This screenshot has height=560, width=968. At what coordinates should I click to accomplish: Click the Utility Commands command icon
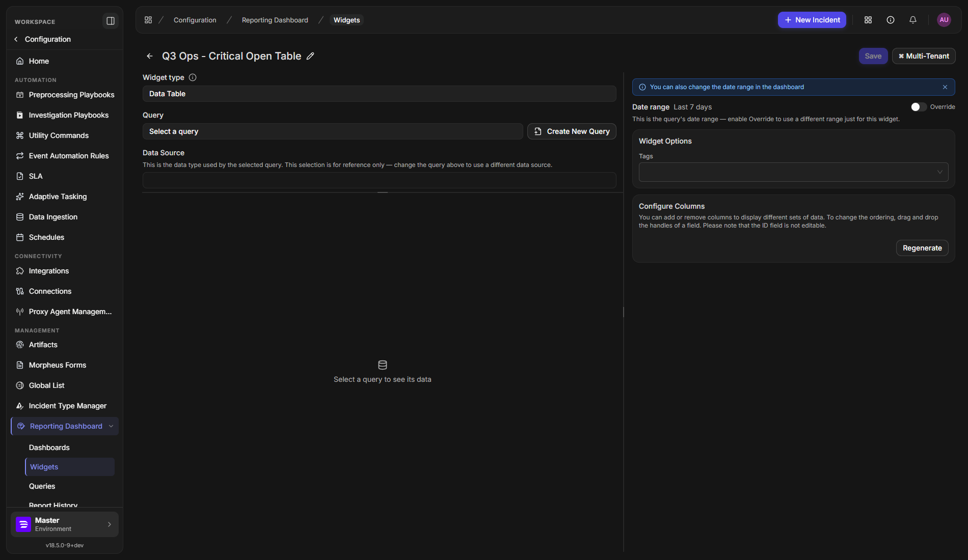[20, 135]
